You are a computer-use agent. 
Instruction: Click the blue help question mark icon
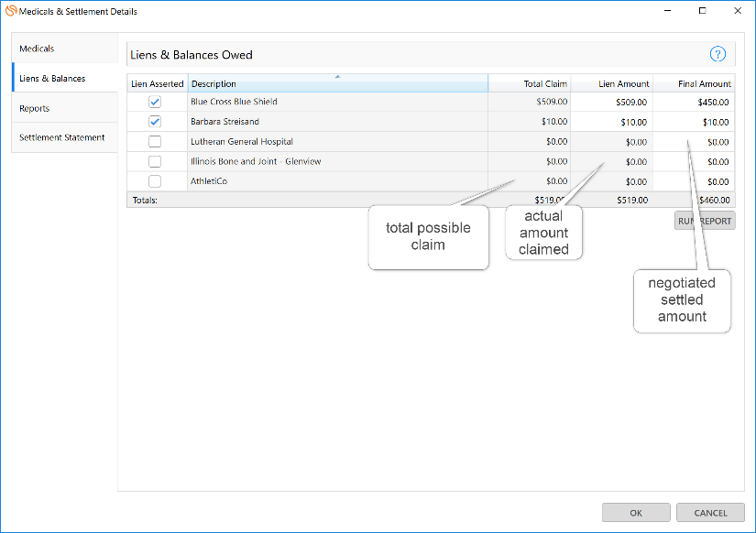pyautogui.click(x=718, y=54)
